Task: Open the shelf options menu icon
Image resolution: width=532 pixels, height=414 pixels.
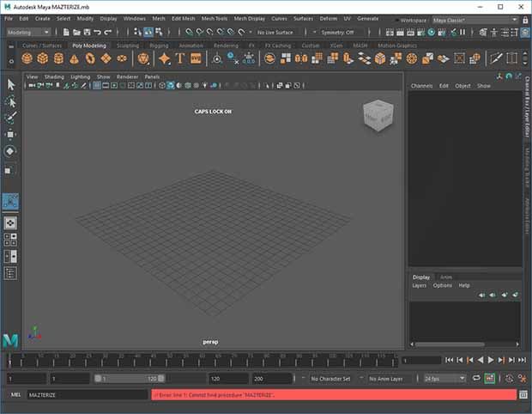Action: point(11,62)
